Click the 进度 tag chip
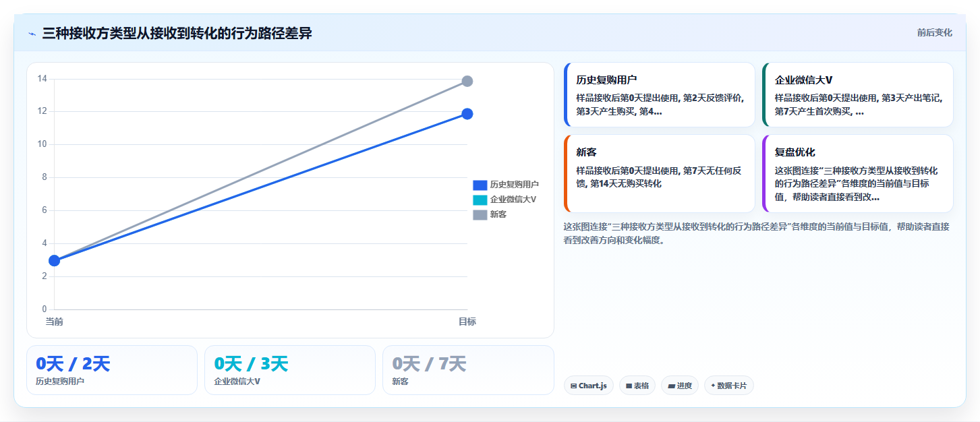This screenshot has height=422, width=980. click(680, 386)
